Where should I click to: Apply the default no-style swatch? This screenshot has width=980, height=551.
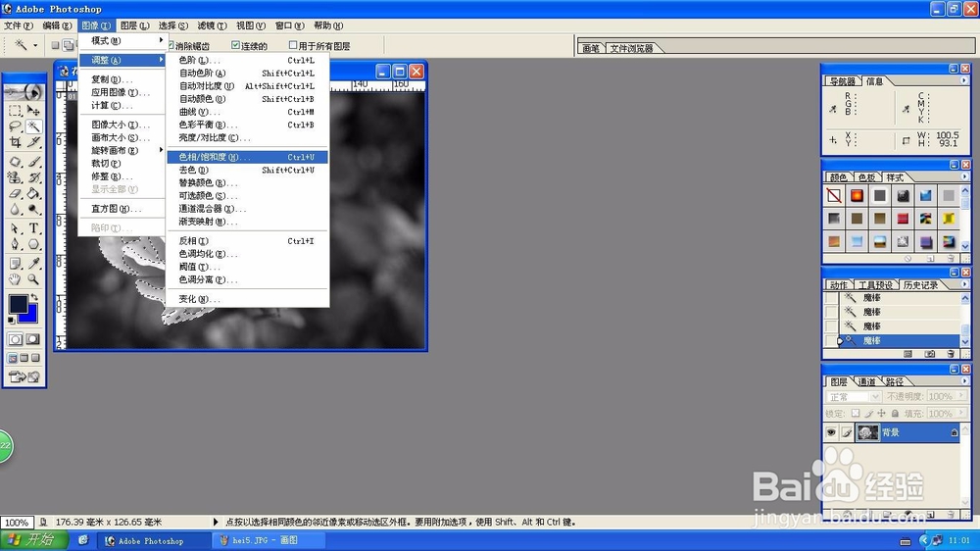coord(834,196)
